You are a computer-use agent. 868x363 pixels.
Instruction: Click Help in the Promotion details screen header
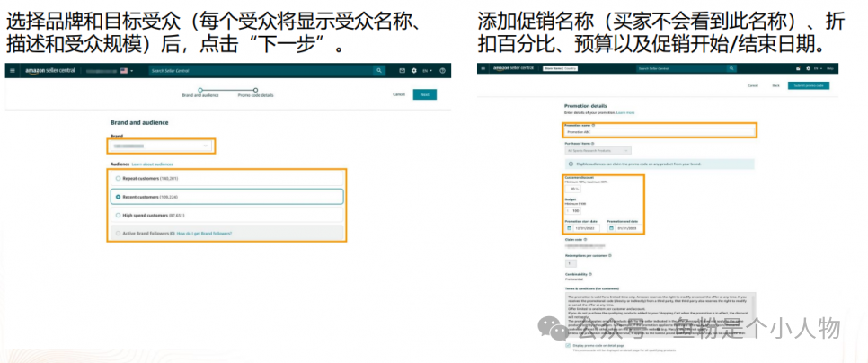click(x=829, y=68)
